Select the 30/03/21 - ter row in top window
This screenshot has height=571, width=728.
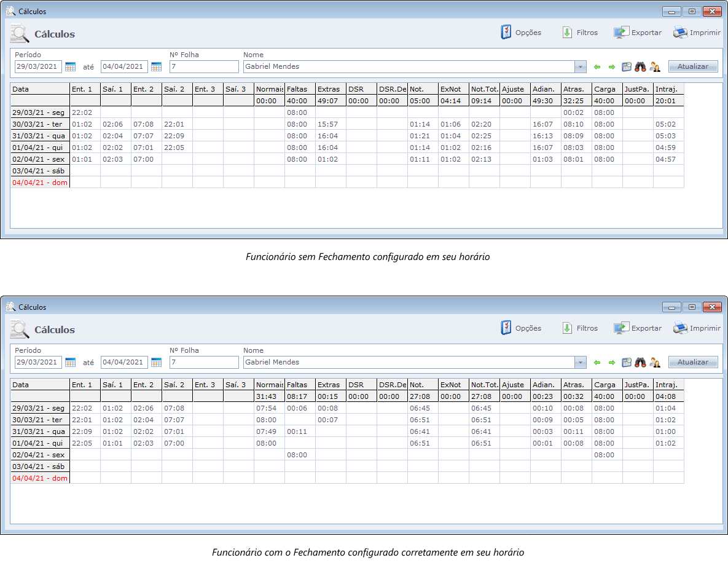pos(40,124)
